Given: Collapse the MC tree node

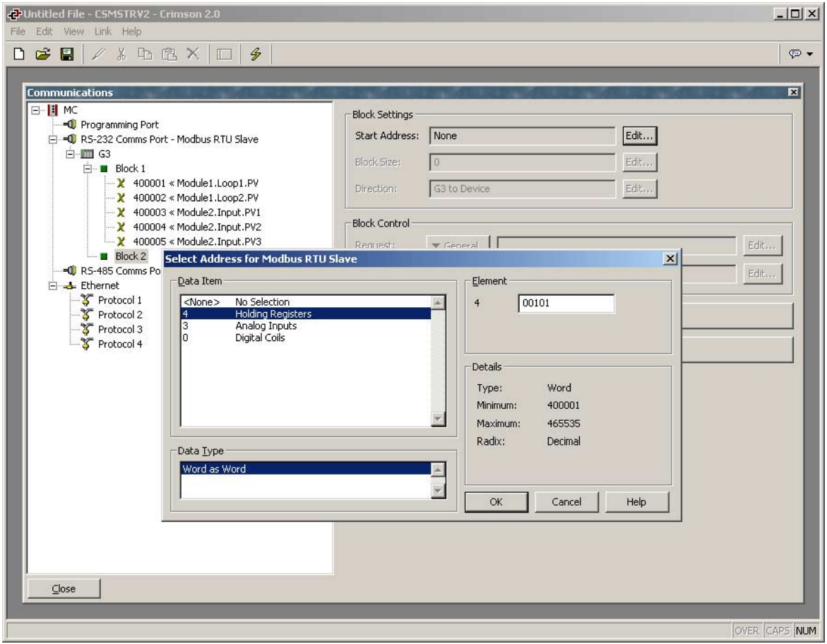Looking at the screenshot, I should coord(35,110).
